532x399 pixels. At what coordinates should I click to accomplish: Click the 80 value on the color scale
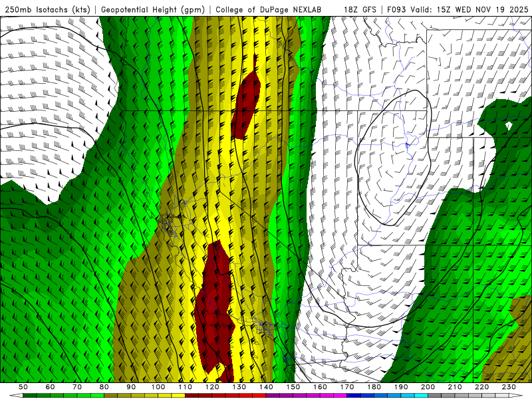click(104, 387)
